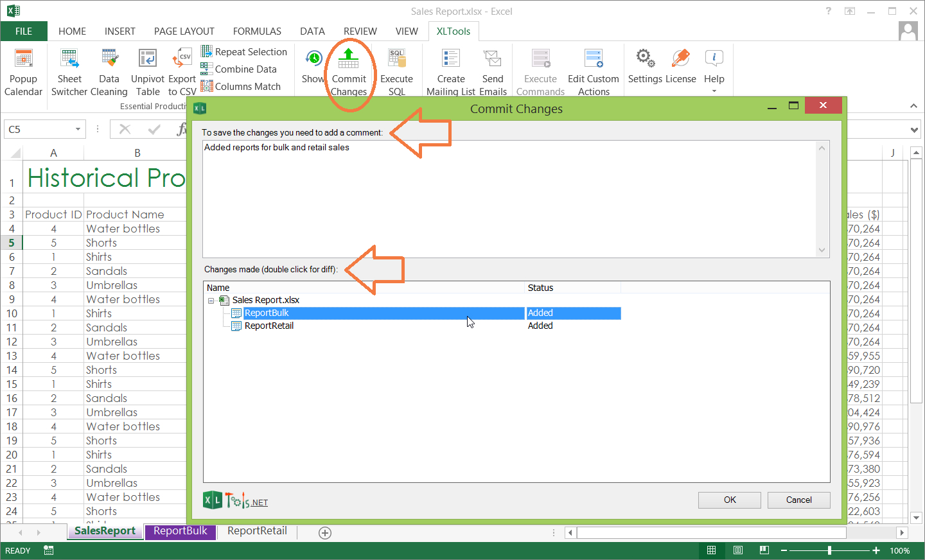Switch to the ReportRetail sheet tab
925x560 pixels.
[257, 531]
